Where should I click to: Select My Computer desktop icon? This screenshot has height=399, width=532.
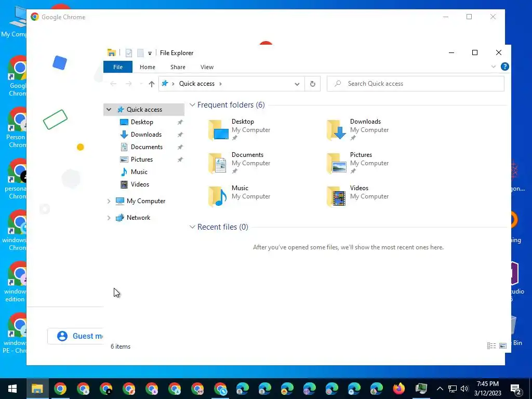(14, 21)
